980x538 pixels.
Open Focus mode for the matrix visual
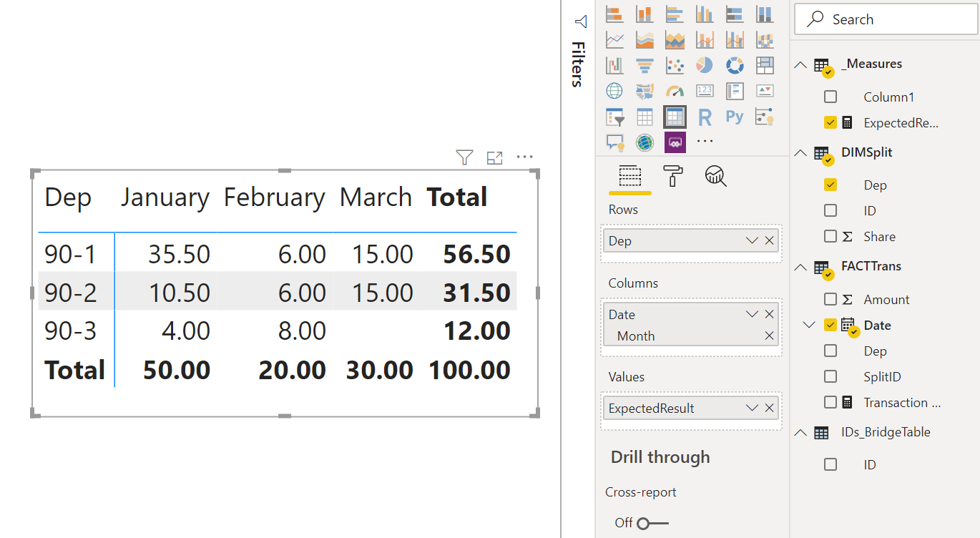coord(494,158)
